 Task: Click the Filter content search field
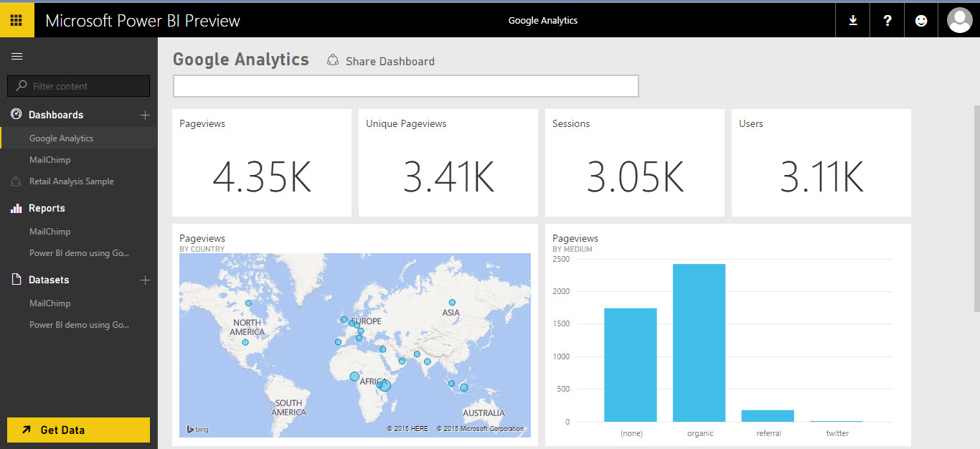point(78,85)
